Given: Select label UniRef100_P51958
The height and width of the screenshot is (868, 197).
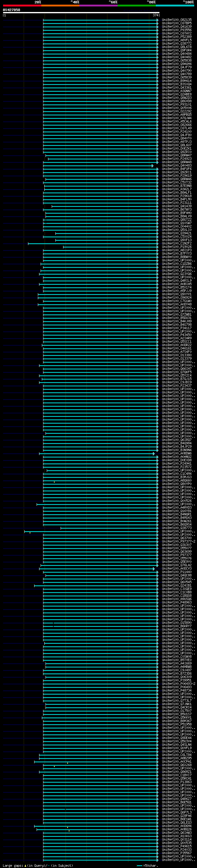Looking at the screenshot, I should pos(177,725).
